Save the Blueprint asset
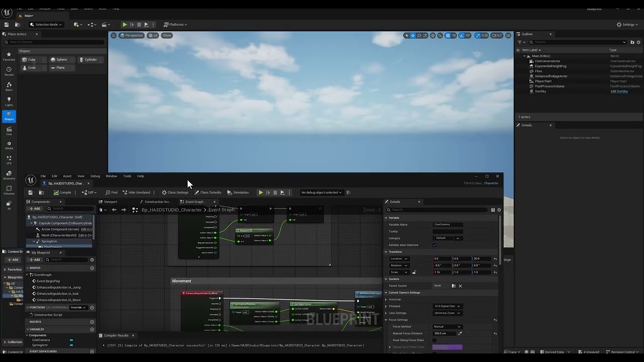This screenshot has width=644, height=362. (30, 193)
